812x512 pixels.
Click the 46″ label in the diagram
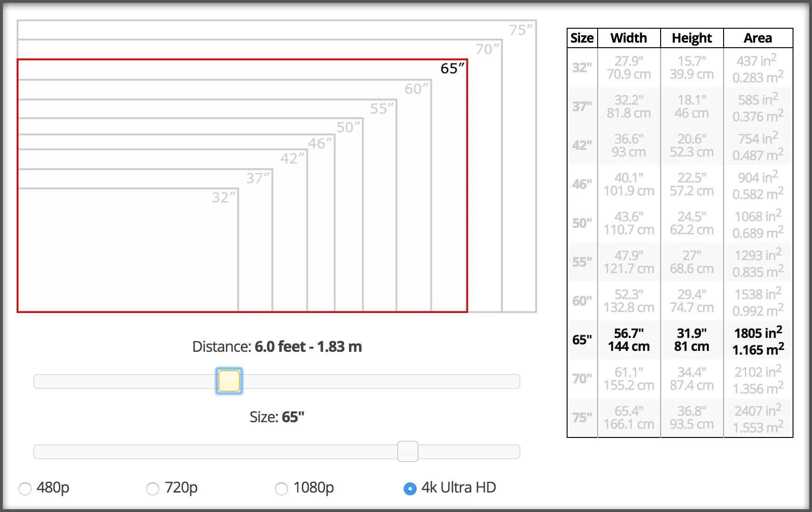click(320, 143)
